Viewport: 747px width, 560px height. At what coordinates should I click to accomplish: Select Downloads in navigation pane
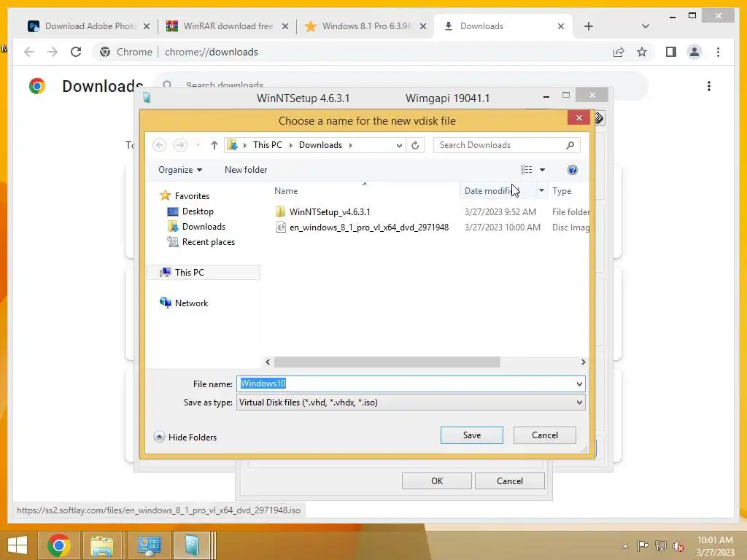pyautogui.click(x=204, y=227)
